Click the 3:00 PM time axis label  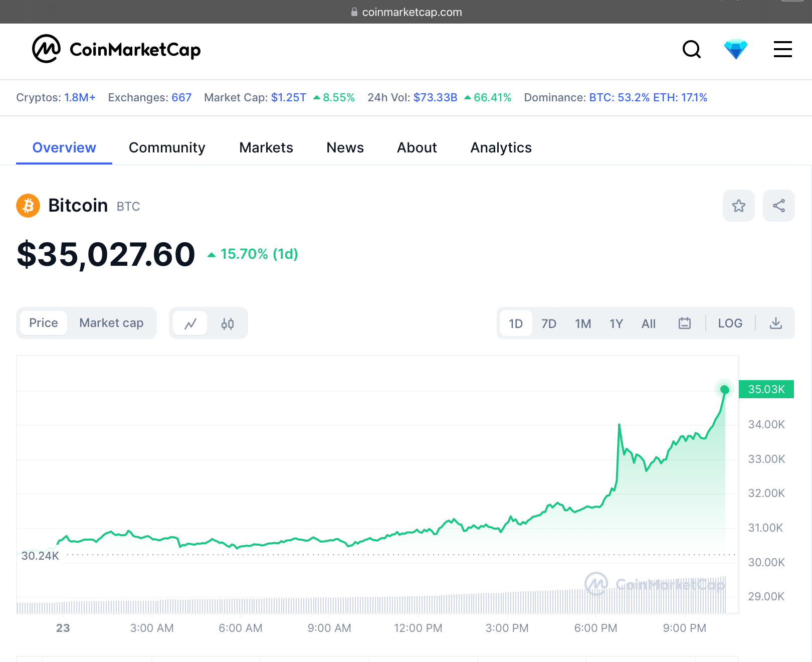(507, 628)
